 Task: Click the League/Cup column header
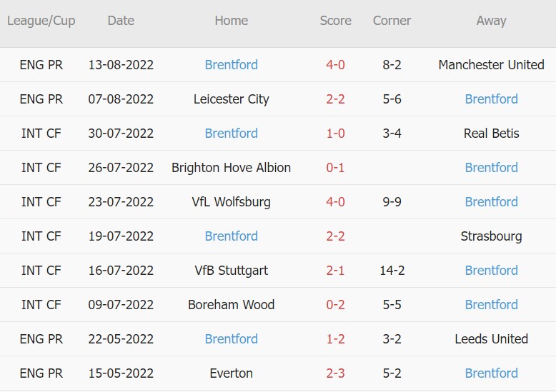click(41, 21)
